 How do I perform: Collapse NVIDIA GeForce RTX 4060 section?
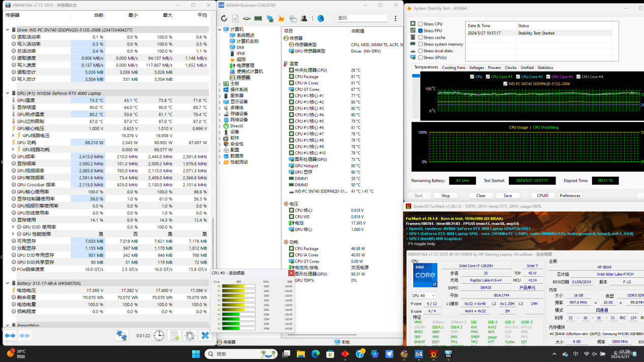(7, 93)
